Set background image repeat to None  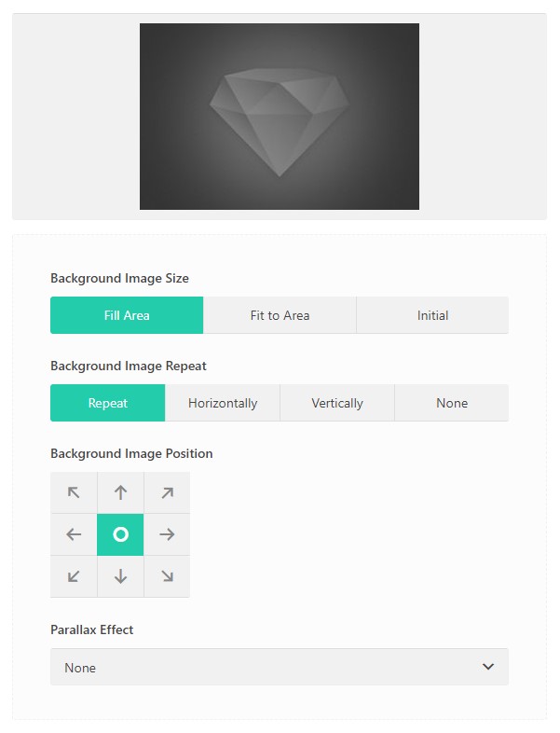pos(452,403)
